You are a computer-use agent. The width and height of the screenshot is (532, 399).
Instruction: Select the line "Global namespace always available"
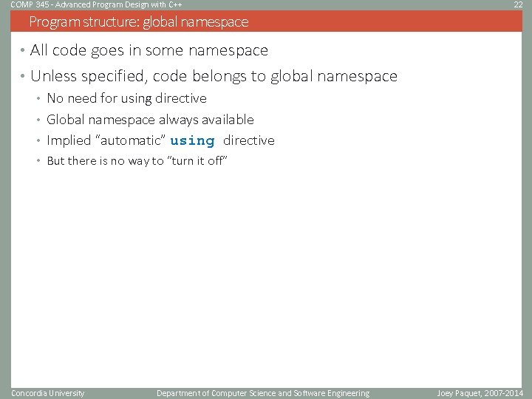(150, 120)
